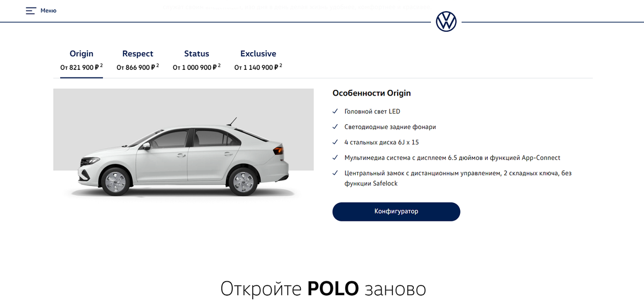Click footnote 2 next to Origin price
The height and width of the screenshot is (308, 644).
[101, 66]
